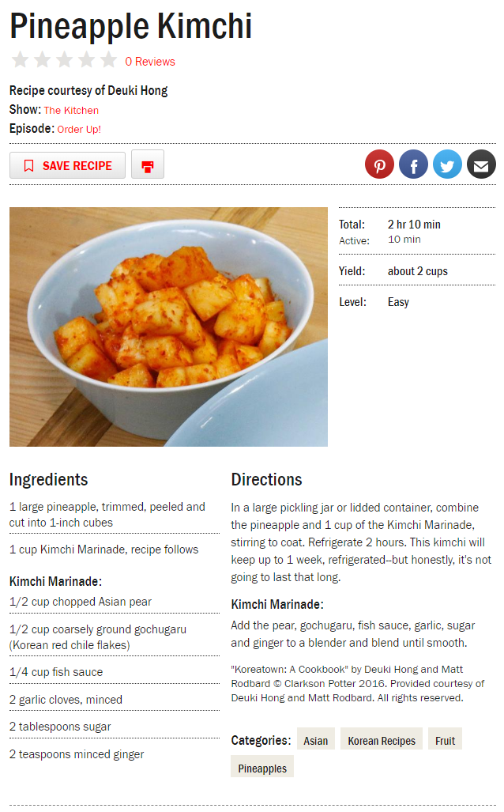This screenshot has width=504, height=812.
Task: Rate the recipe with the first star
Action: click(x=21, y=60)
